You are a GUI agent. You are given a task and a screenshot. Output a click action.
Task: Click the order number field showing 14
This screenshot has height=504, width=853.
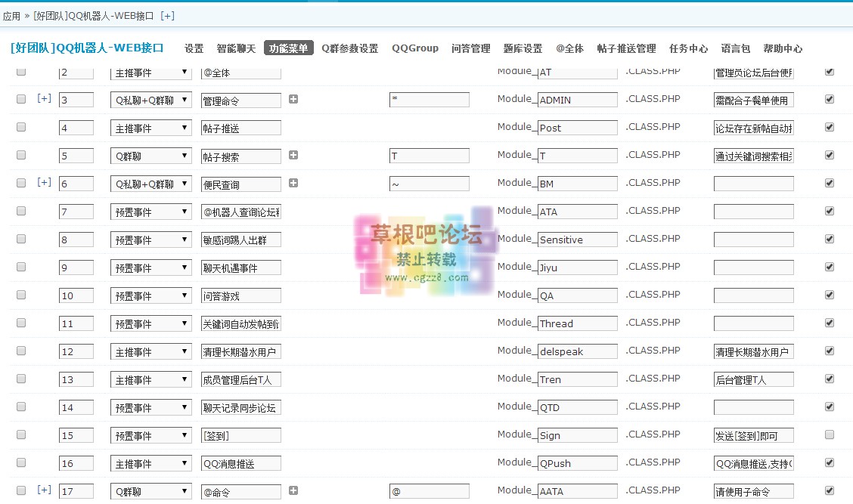(76, 407)
